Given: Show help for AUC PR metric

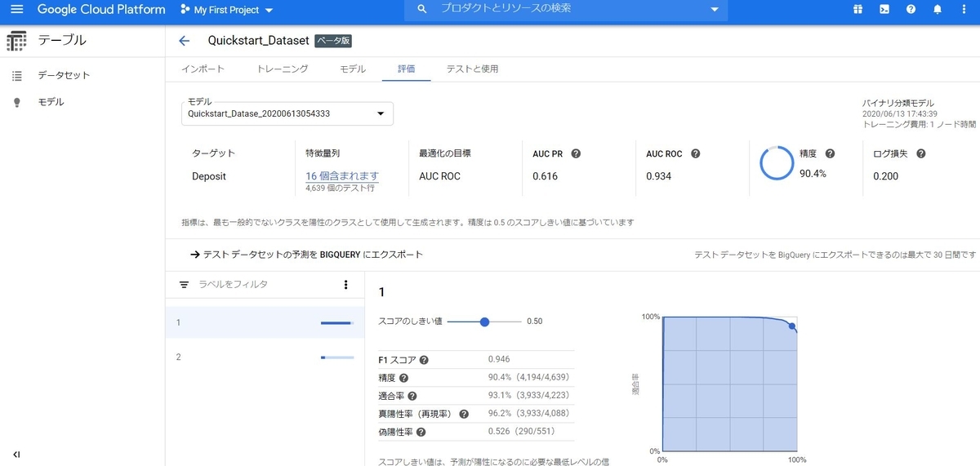Looking at the screenshot, I should (576, 153).
